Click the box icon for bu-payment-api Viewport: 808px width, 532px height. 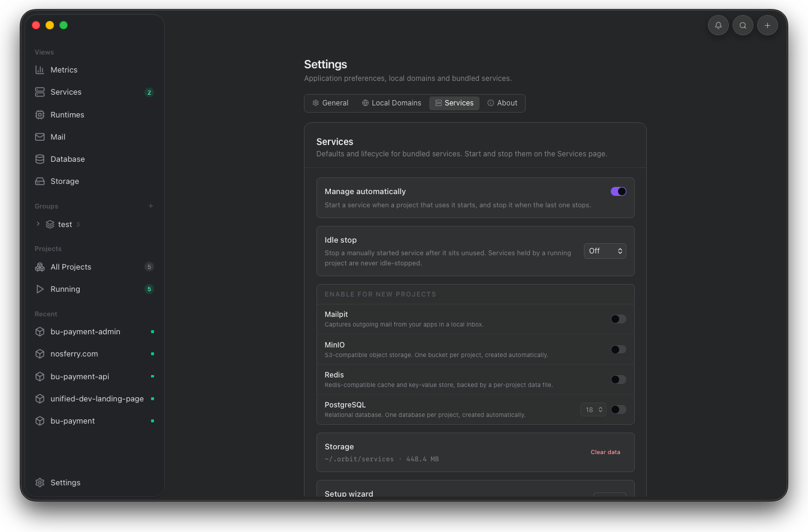click(x=40, y=376)
